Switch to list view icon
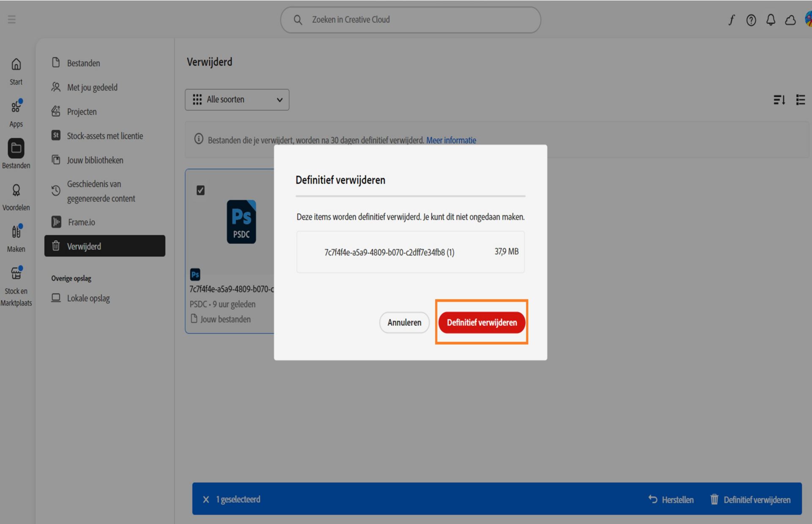Viewport: 812px width, 524px height. [x=800, y=100]
